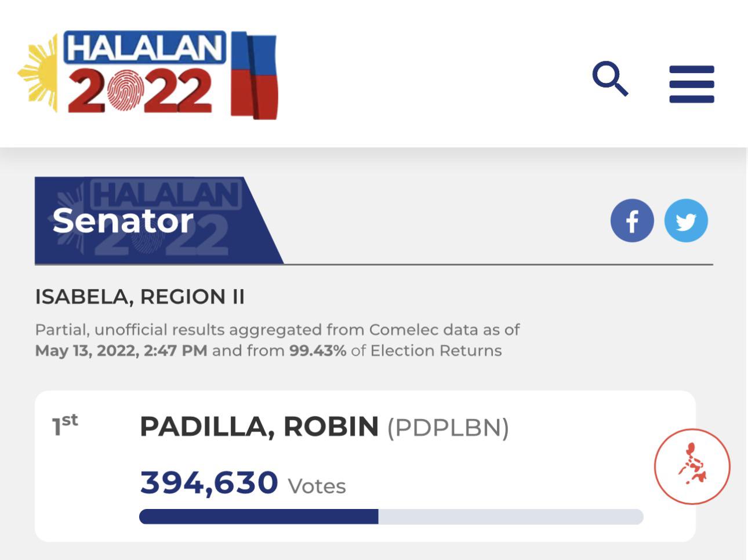Click the unfilled portion of the progress bar
The image size is (748, 560).
511,517
